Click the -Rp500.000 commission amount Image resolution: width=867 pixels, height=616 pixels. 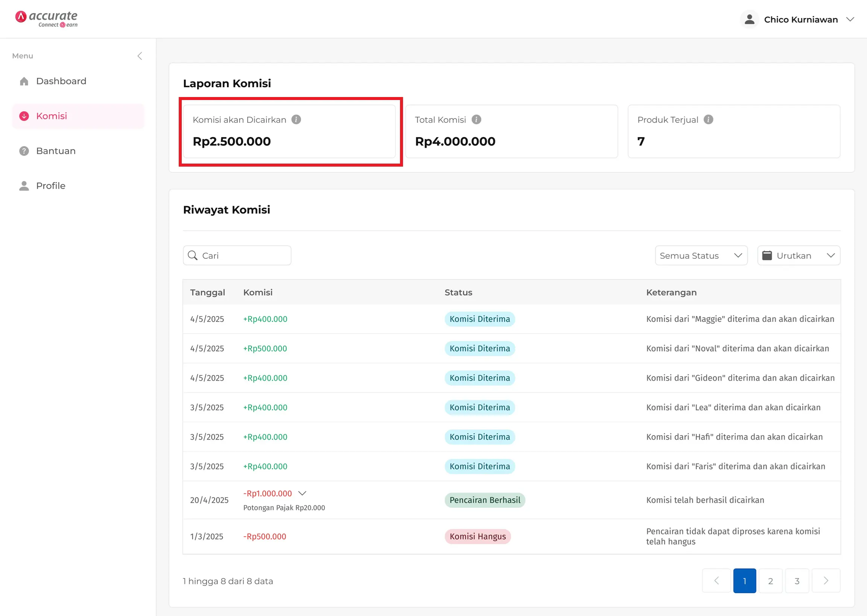coord(265,536)
